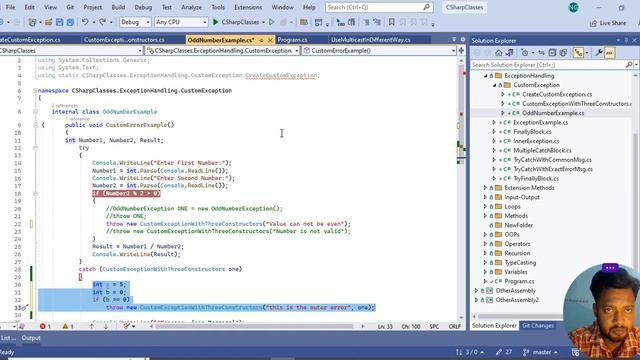Screen dimensions: 640x360
Task: Click the navigate up arrow in editor status
Action: pyautogui.click(x=91, y=326)
